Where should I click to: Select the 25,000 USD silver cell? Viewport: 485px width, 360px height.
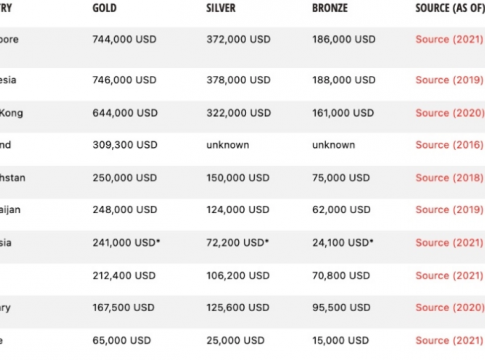coord(235,340)
